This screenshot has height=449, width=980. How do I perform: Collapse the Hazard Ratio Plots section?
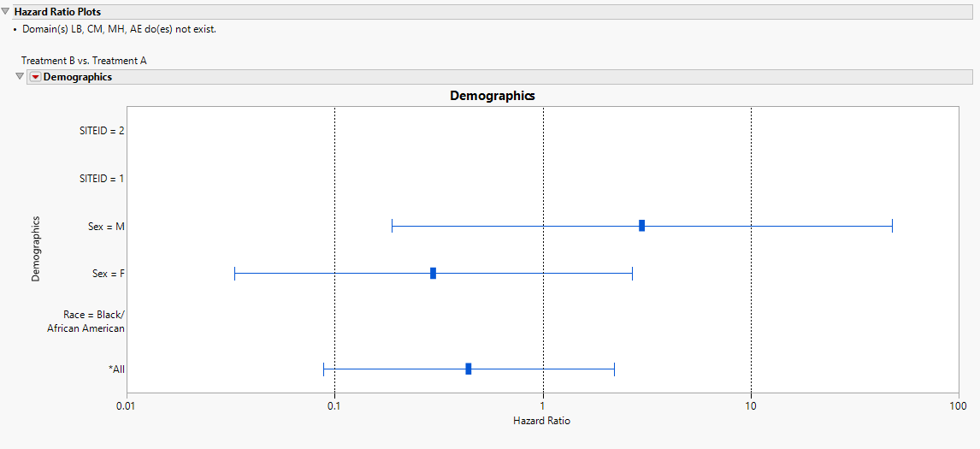5,12
